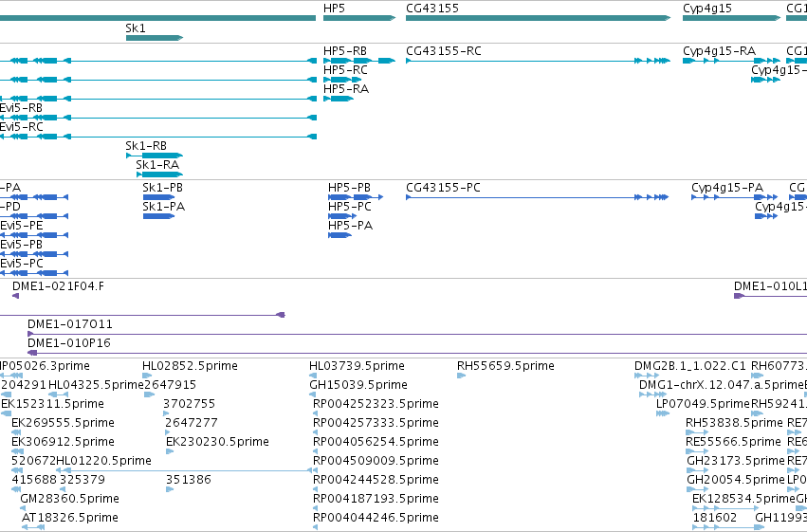The height and width of the screenshot is (532, 807).
Task: Select the Sk1-RA transcript label
Action: tap(157, 165)
